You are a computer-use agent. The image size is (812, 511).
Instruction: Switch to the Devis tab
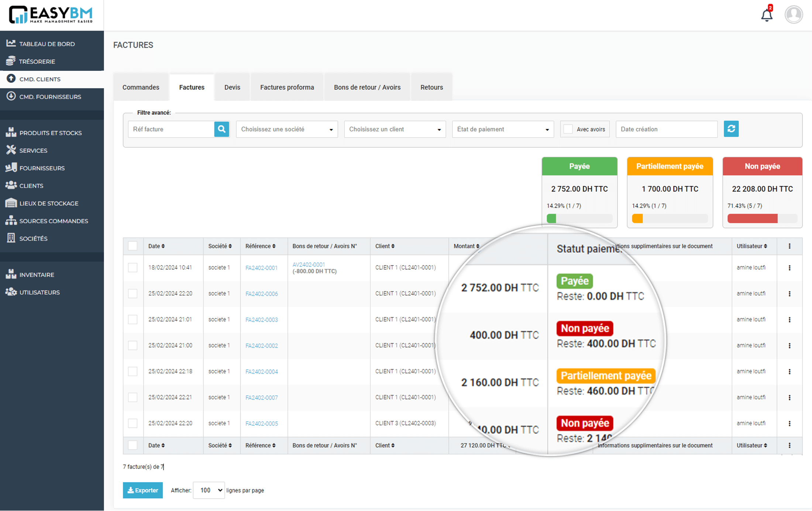(232, 87)
